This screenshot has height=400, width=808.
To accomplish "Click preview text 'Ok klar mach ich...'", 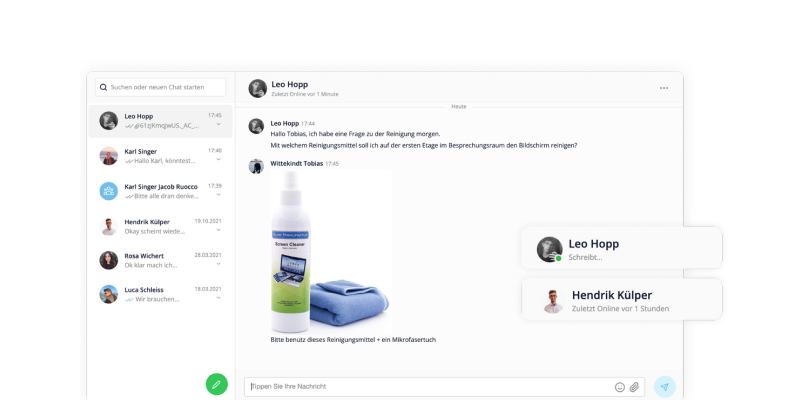I will point(150,265).
